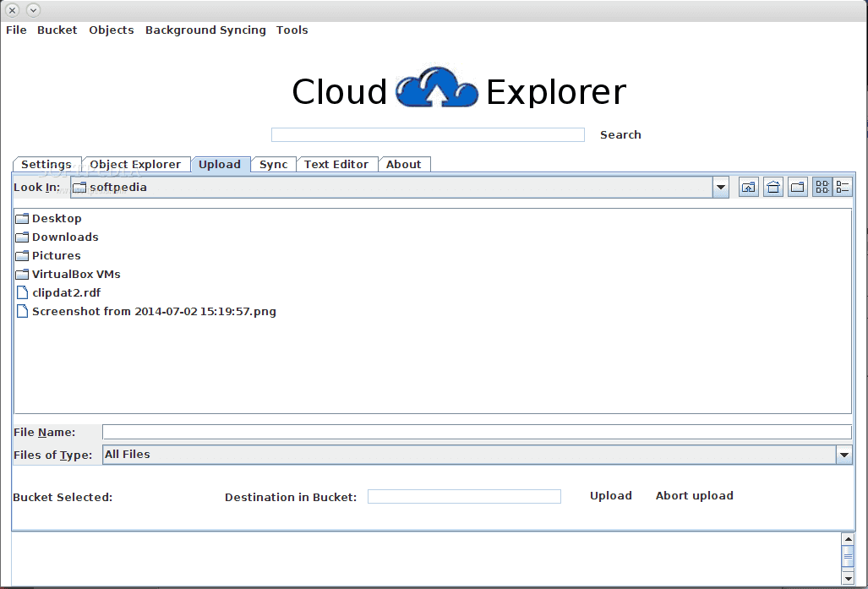
Task: Select the VirtualBox VMs folder name
Action: tap(76, 274)
